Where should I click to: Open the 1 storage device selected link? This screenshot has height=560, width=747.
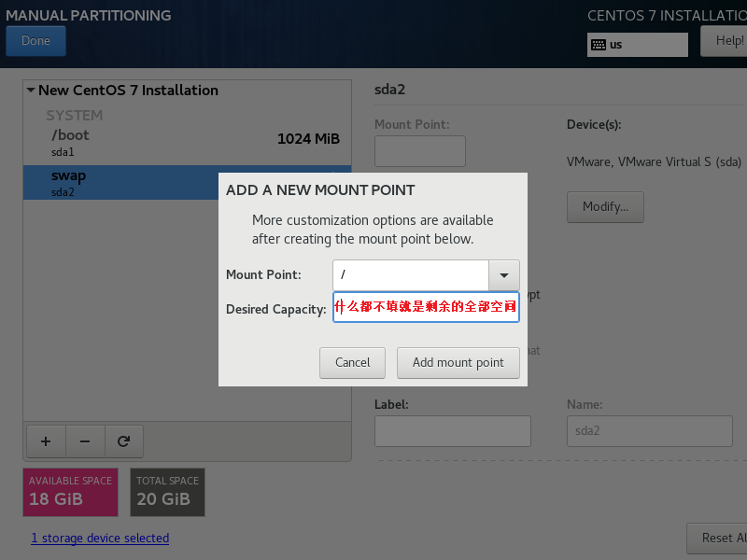tap(100, 538)
